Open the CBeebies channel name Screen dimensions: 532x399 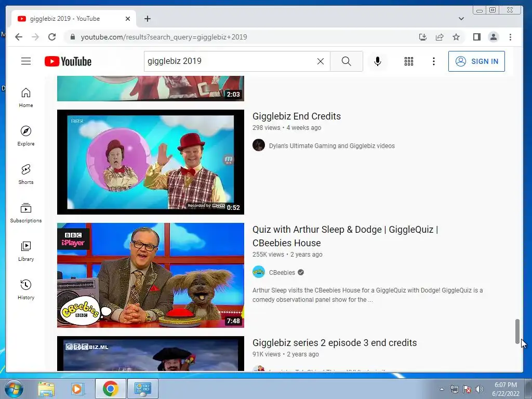[x=282, y=272]
